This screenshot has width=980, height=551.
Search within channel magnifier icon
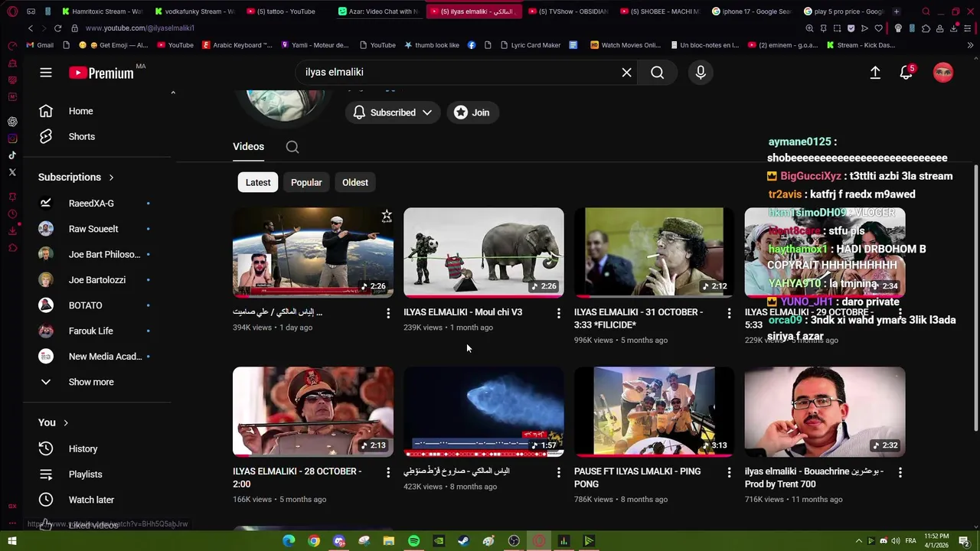click(x=292, y=147)
